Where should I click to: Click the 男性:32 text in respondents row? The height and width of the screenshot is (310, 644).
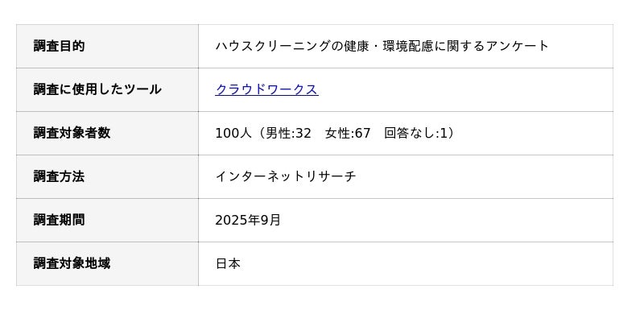[288, 133]
